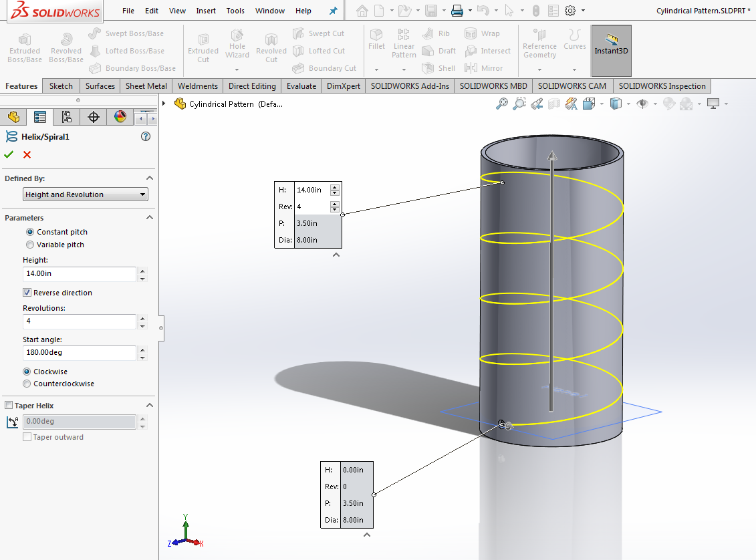
Task: Collapse the Parameters section
Action: 150,218
